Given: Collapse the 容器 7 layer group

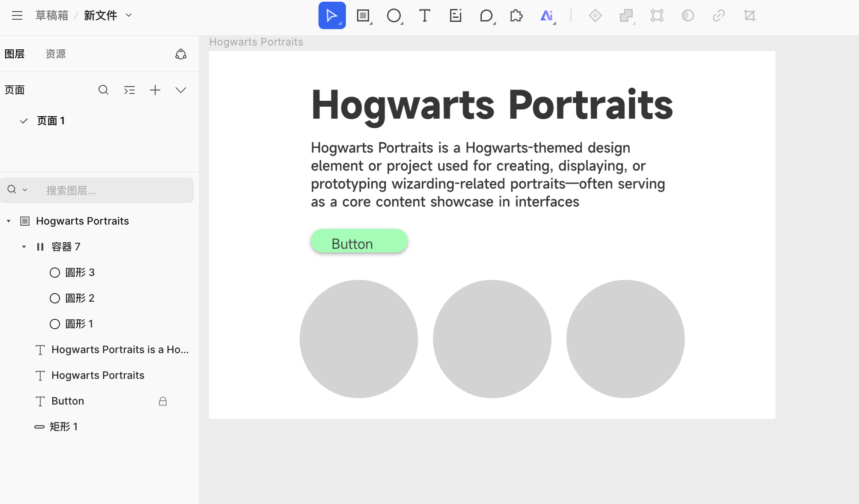Looking at the screenshot, I should coord(24,247).
